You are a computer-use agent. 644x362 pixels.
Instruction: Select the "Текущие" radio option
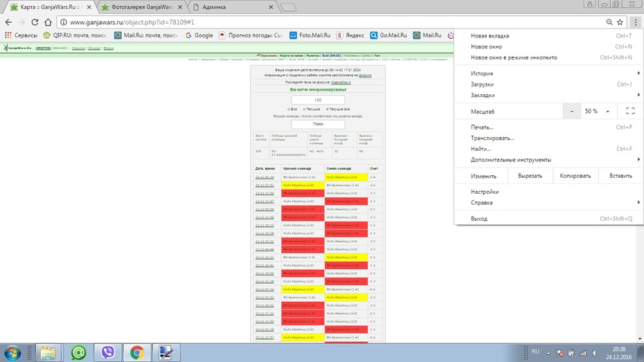coord(304,109)
